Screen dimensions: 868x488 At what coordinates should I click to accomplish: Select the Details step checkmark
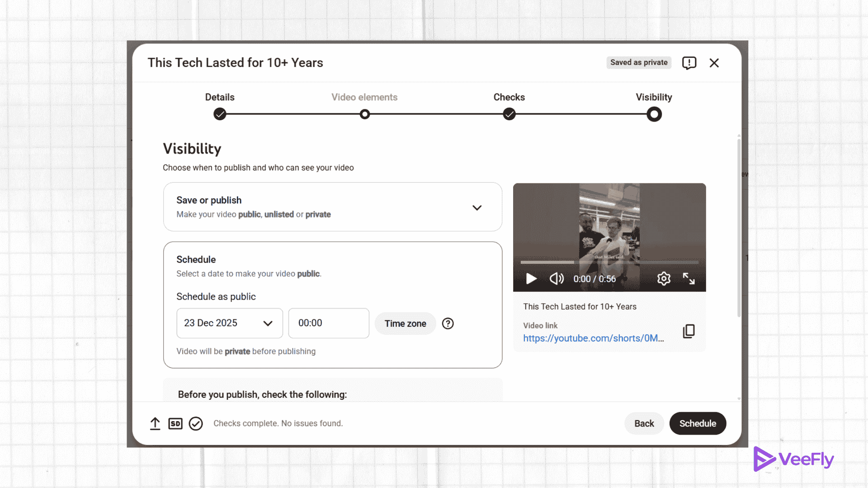click(220, 114)
